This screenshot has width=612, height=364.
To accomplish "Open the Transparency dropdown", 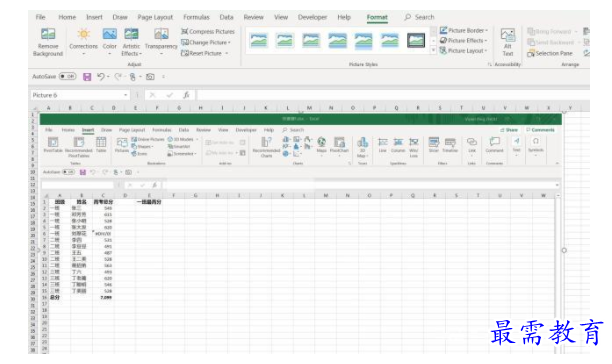I will (x=161, y=42).
